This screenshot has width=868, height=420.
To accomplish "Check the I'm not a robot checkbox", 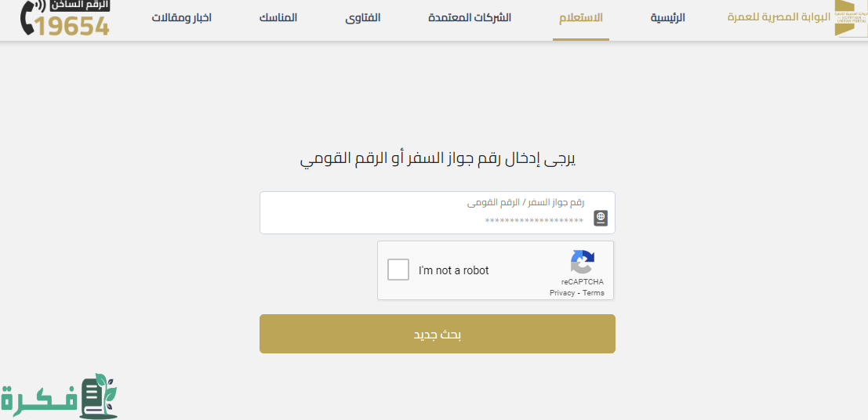I will click(x=398, y=270).
